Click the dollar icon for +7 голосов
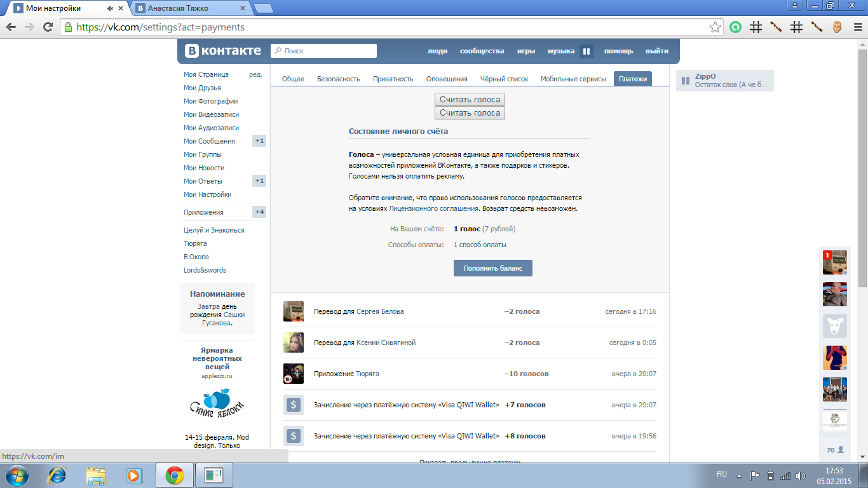The image size is (868, 488). [294, 405]
